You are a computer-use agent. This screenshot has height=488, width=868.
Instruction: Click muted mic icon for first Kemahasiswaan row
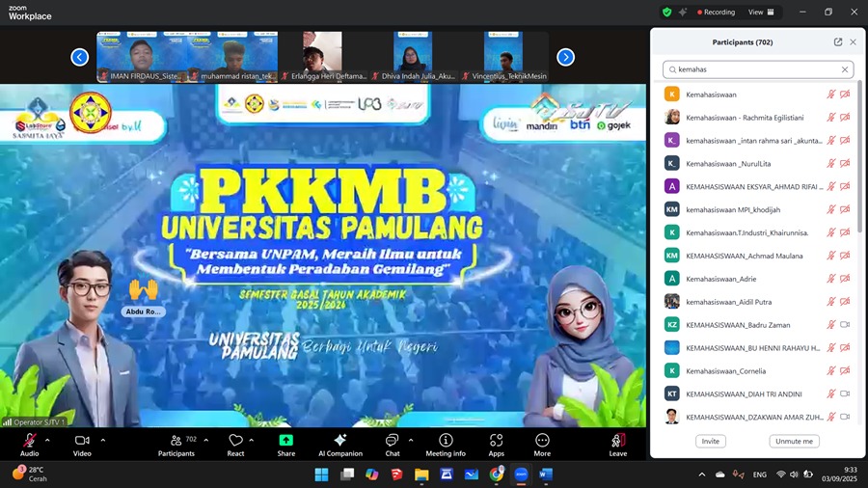click(x=831, y=95)
